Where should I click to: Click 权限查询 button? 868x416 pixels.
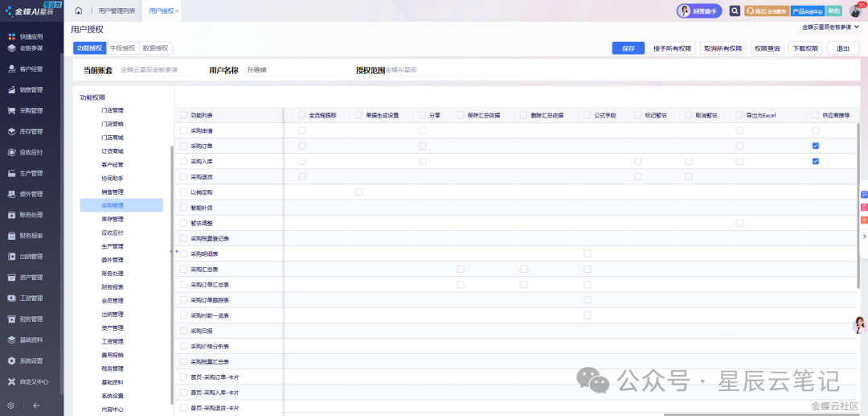tap(768, 48)
